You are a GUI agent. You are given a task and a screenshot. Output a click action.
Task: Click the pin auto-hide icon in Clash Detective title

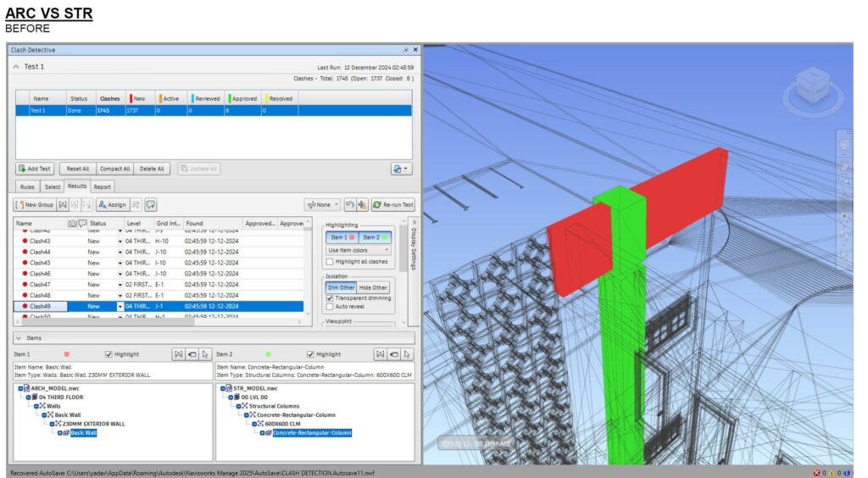(405, 50)
